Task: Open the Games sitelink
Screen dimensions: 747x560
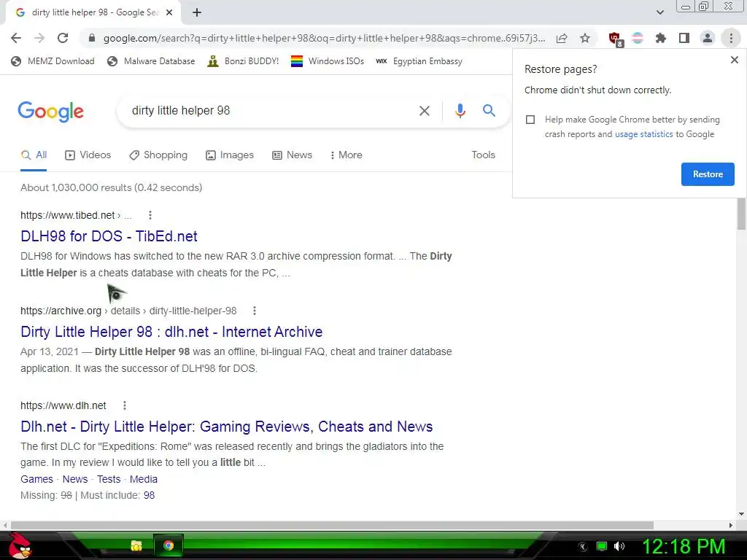Action: point(36,480)
